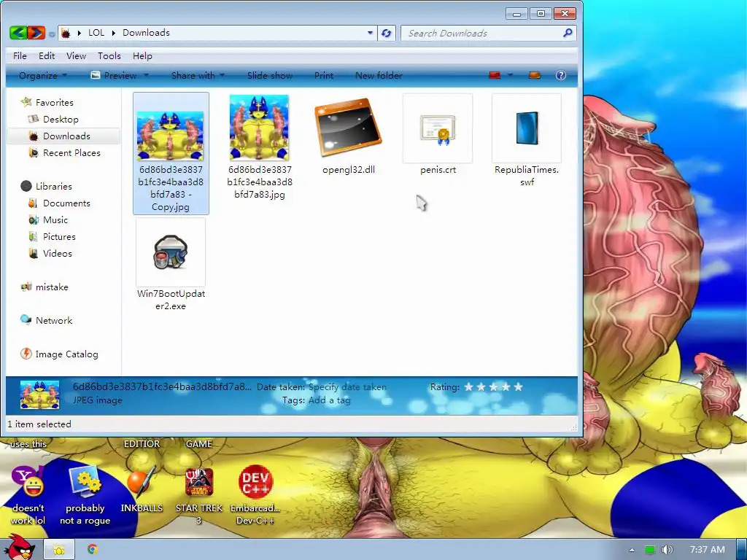The image size is (747, 560).
Task: Click the INKBALLS desktop icon
Action: 142,489
